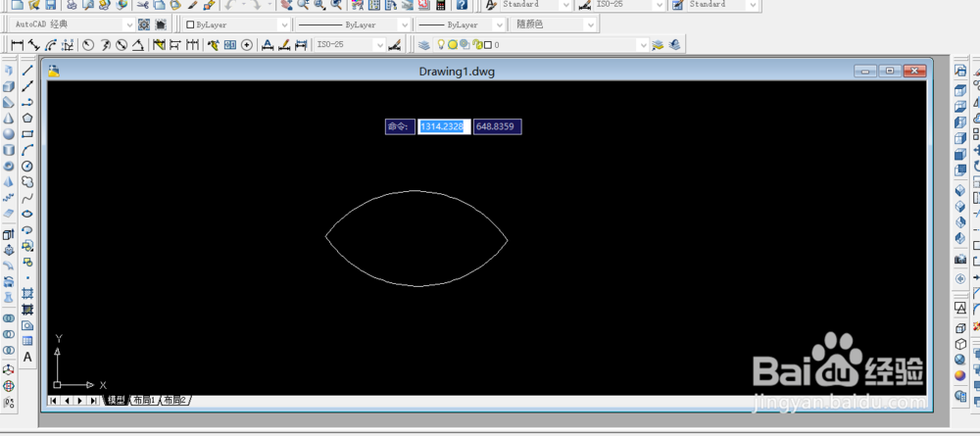The height and width of the screenshot is (436, 980).
Task: Select the Center mark tool
Action: [247, 45]
